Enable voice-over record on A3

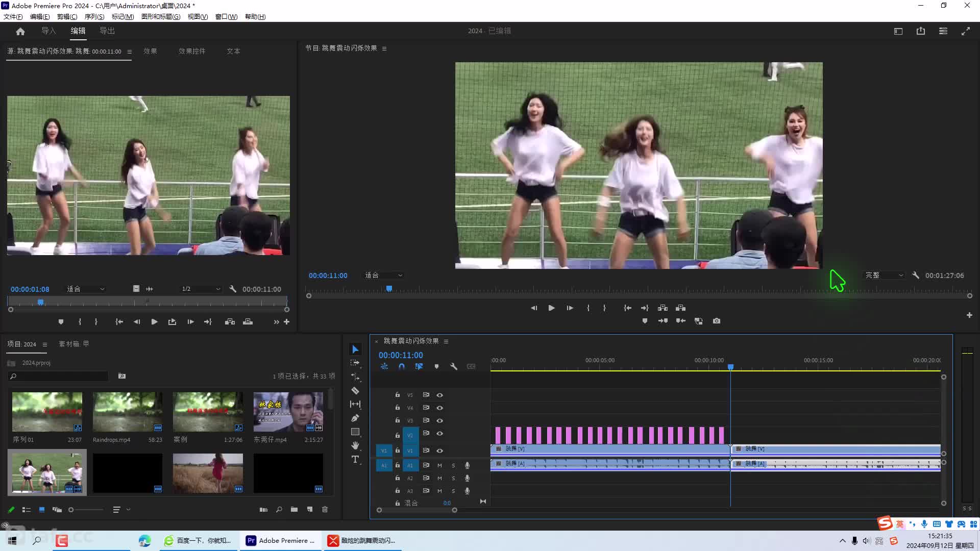coord(467,491)
